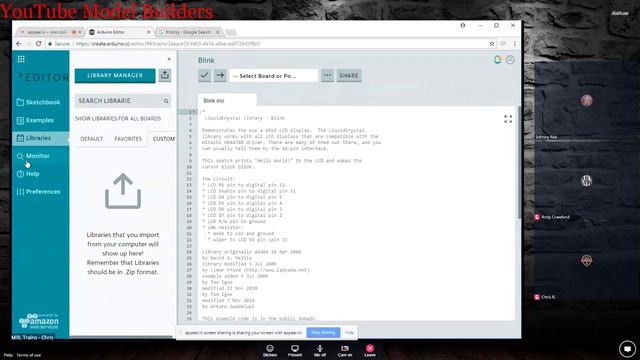
Task: Click the large import library upload graphic
Action: click(123, 191)
